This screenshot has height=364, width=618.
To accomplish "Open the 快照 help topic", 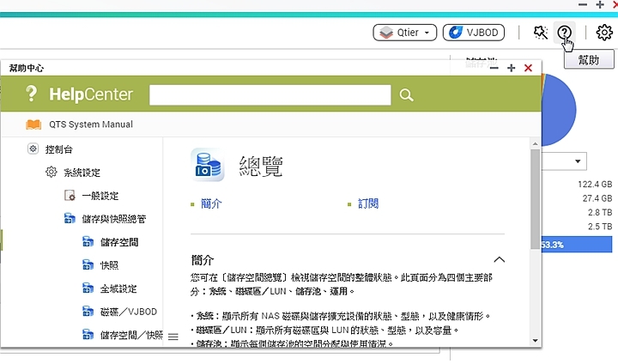I will 109,265.
